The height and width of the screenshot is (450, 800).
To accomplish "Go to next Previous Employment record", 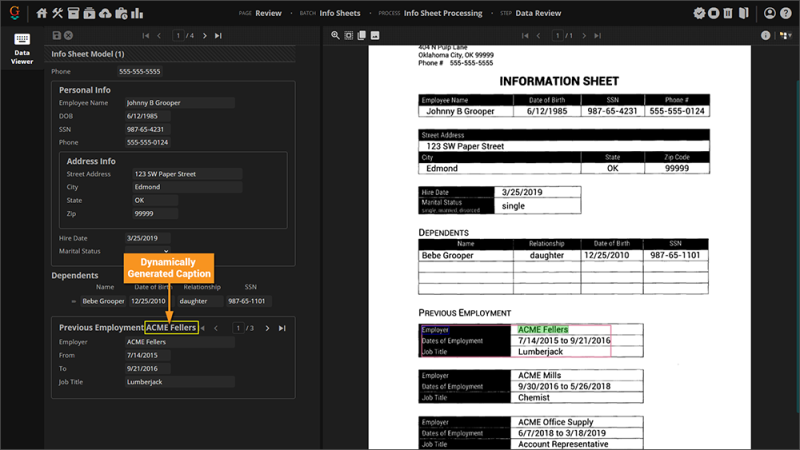I will coord(268,328).
